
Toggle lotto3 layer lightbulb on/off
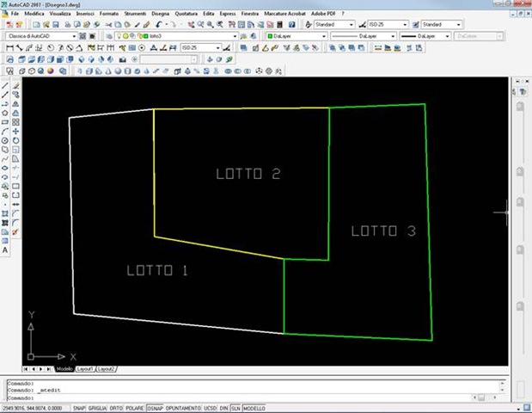[119, 36]
